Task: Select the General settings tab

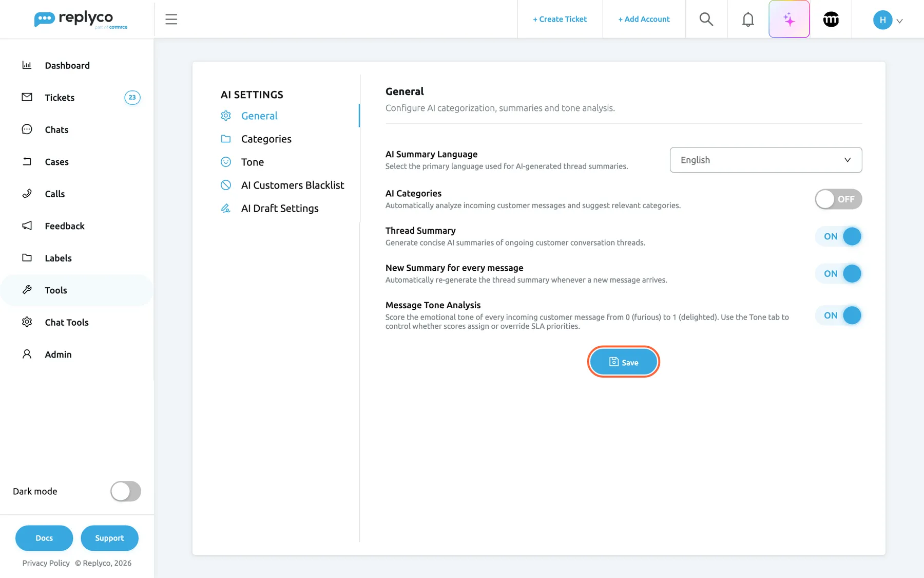Action: pyautogui.click(x=259, y=116)
